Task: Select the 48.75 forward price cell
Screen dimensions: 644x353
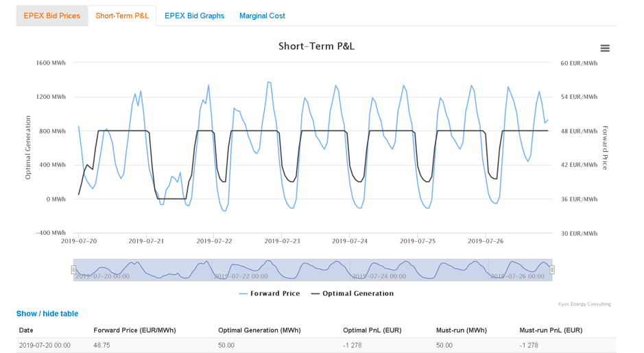Action: tap(102, 345)
